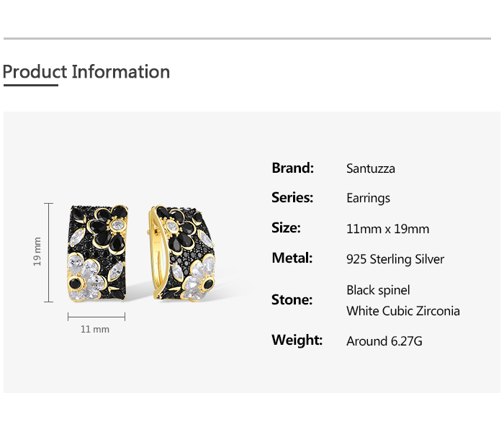Click the vertical height dimension line

coord(49,252)
